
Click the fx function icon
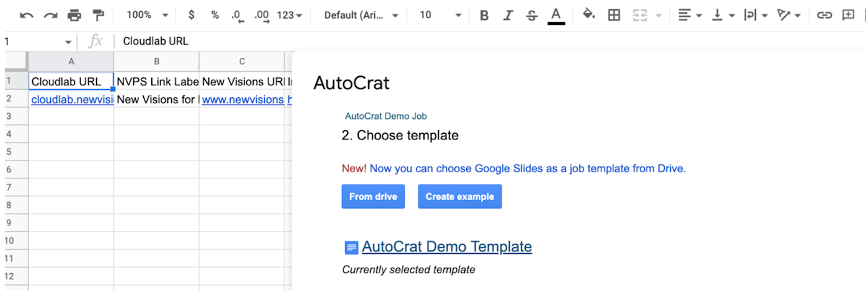(95, 42)
